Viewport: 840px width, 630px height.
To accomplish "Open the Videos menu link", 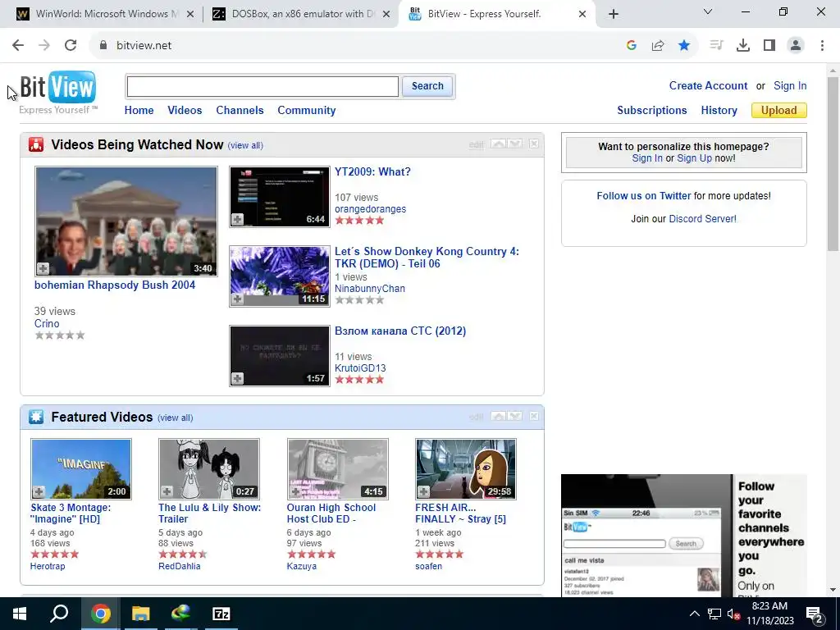I will pos(185,111).
